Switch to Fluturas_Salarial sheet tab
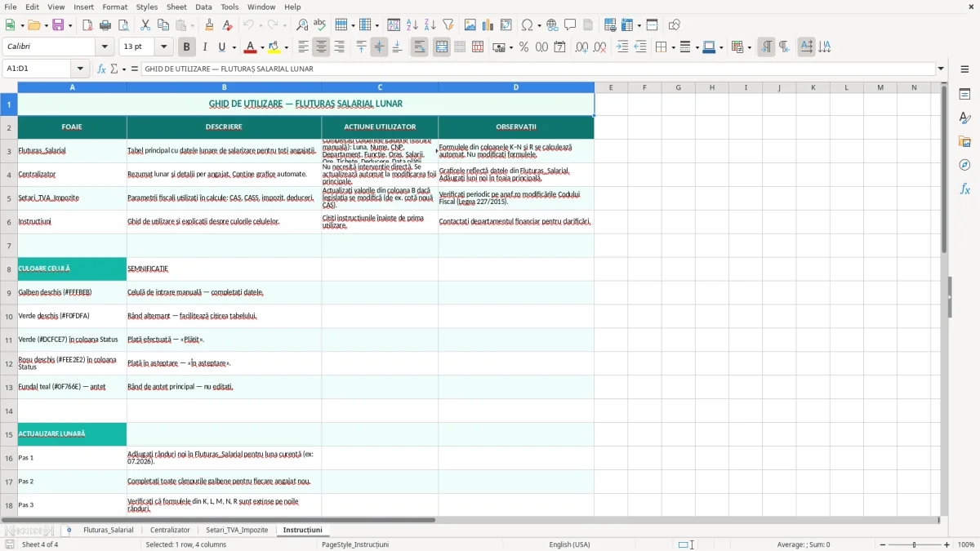 click(108, 530)
